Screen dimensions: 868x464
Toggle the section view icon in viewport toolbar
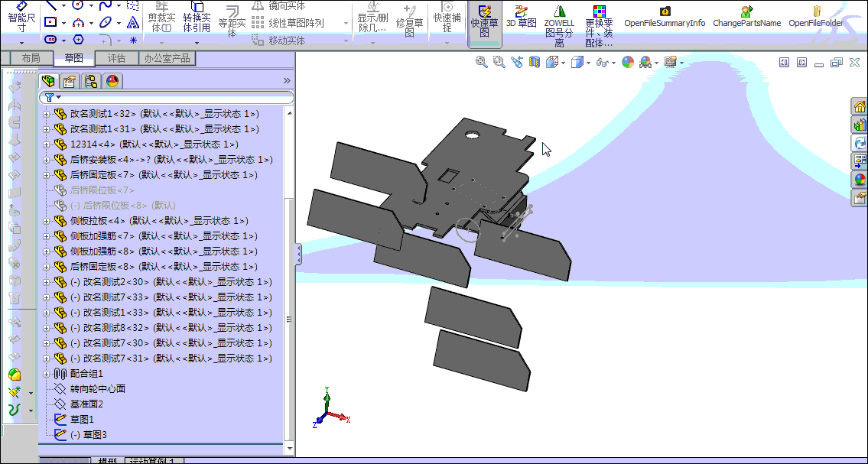533,63
